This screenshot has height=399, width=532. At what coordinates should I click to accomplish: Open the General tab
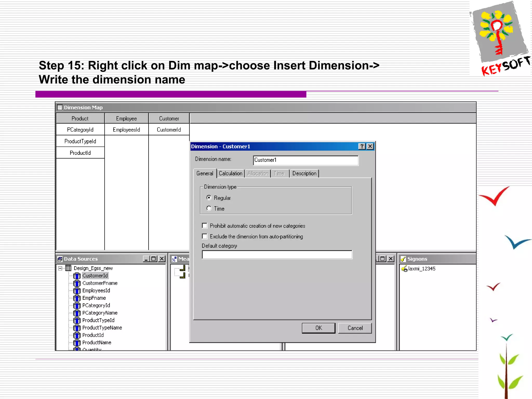coord(205,173)
